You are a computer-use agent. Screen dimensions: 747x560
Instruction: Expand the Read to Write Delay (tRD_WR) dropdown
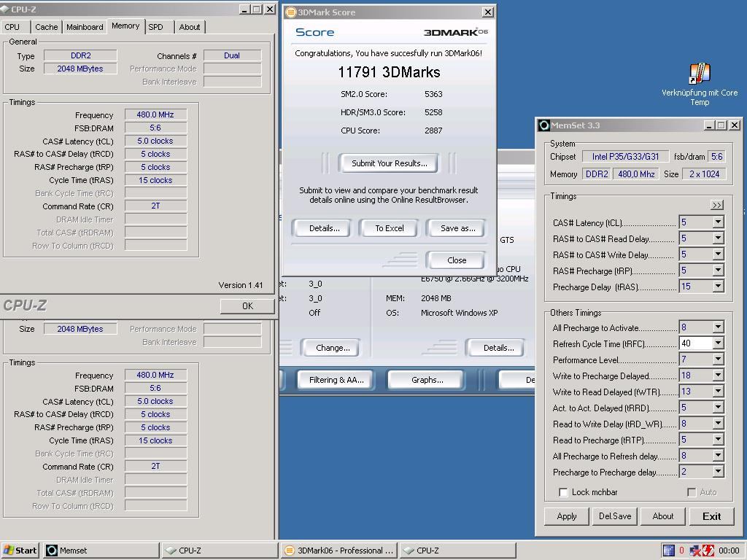(718, 424)
